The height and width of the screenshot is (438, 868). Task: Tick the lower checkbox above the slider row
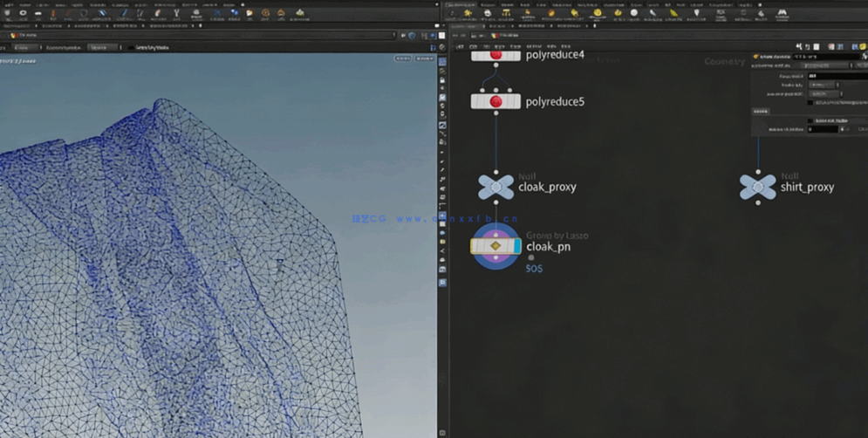[x=810, y=120]
